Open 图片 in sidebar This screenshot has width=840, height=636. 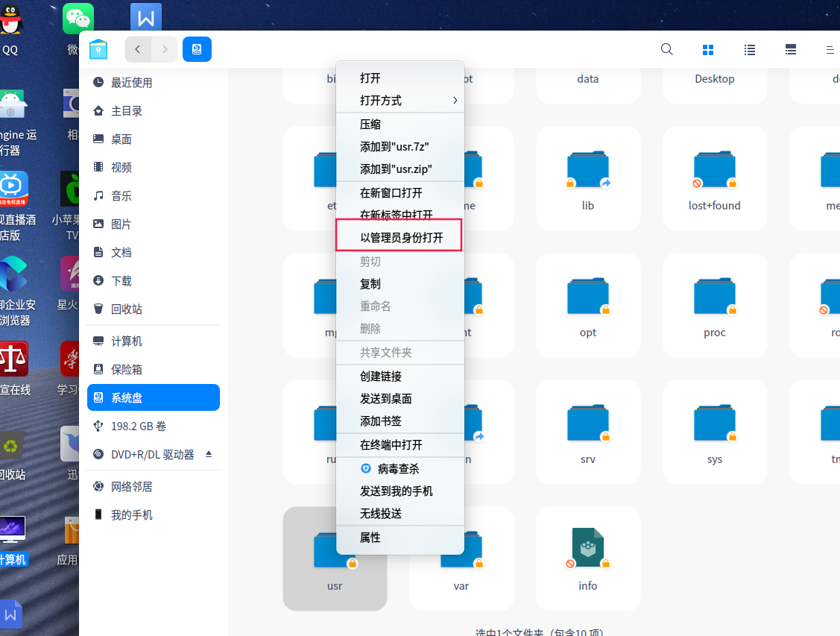(154, 224)
